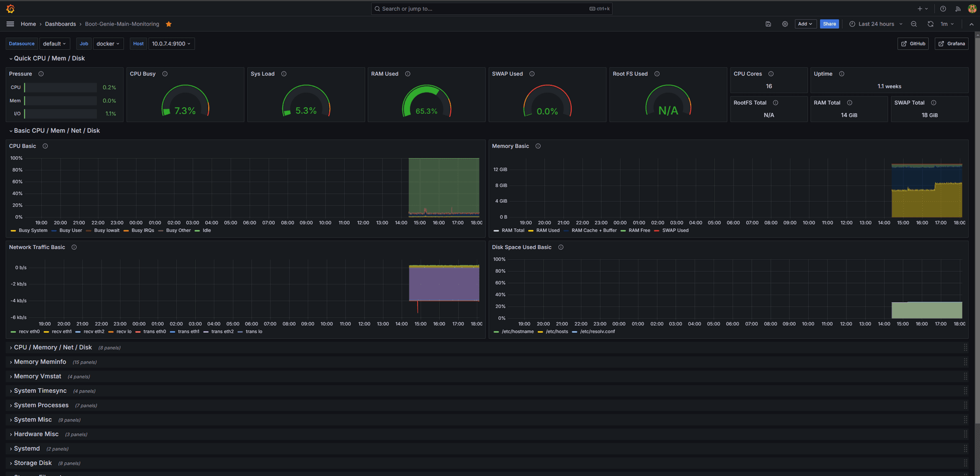Screen dimensions: 980x476
Task: Show info icon for RAM Total panel
Action: tap(849, 103)
